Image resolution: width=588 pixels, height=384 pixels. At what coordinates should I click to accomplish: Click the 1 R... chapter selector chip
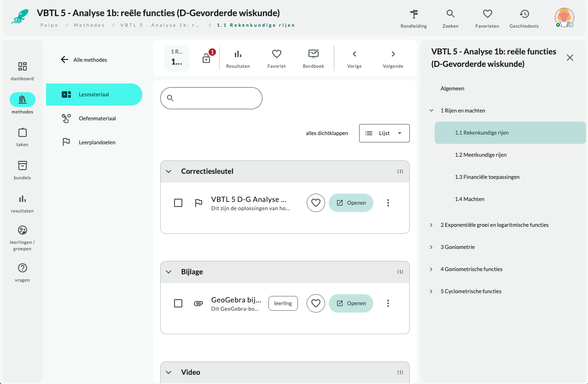click(177, 58)
